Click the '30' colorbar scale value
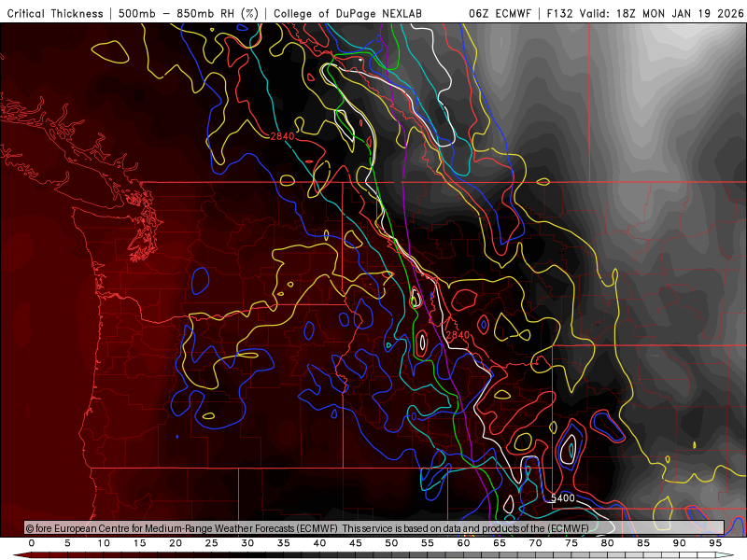The height and width of the screenshot is (560, 747). pyautogui.click(x=247, y=543)
